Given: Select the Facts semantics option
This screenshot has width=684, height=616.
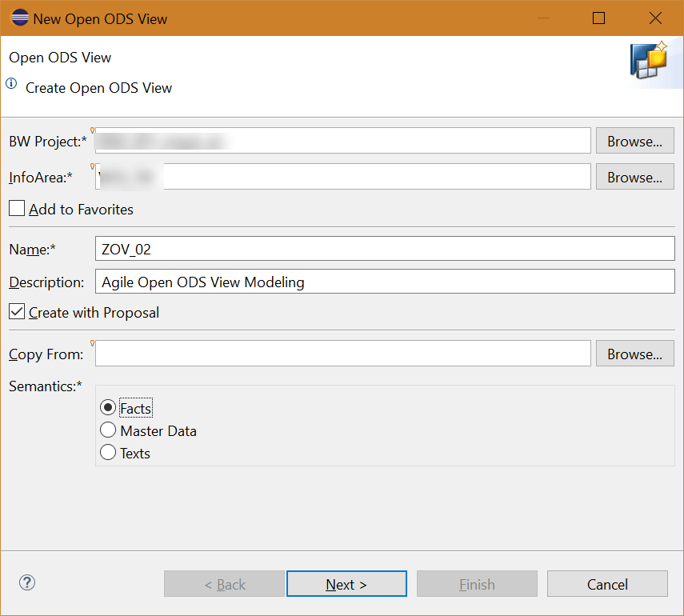Looking at the screenshot, I should [x=108, y=407].
